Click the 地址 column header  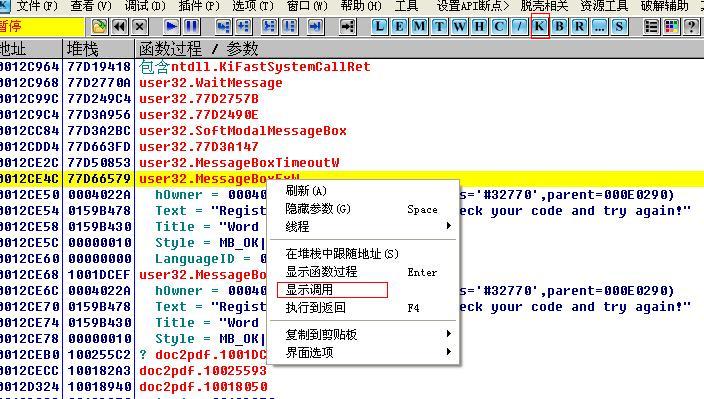coord(31,48)
